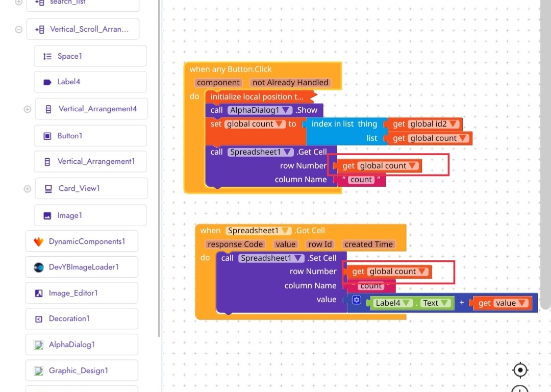Viewport: 551px width, 392px height.
Task: Click the Label4 tag icon
Action: point(47,82)
